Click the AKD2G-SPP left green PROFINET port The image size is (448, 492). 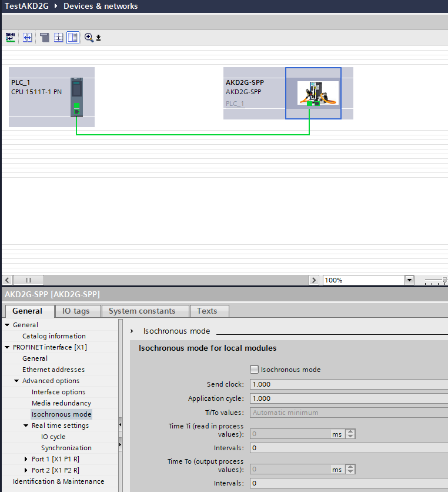310,103
